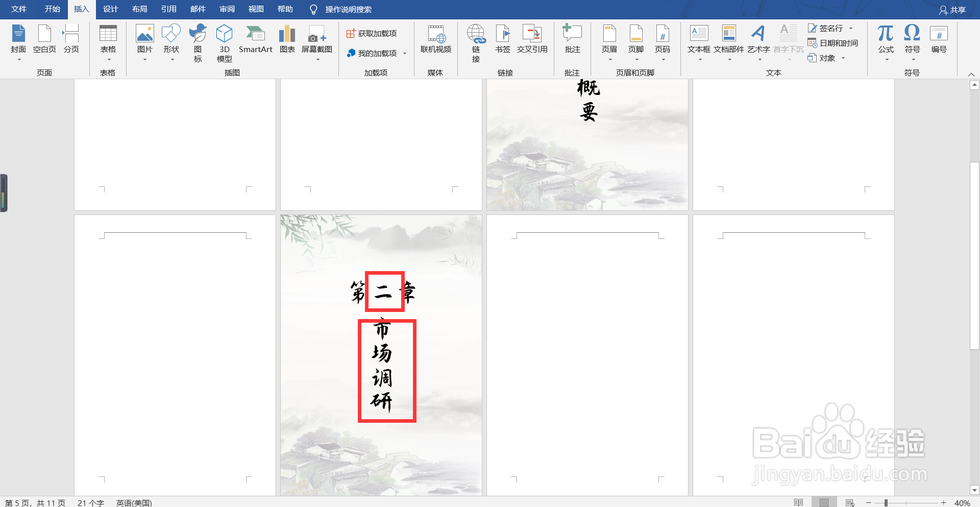
Task: Insert a 3D model (3D模型)
Action: click(x=225, y=43)
